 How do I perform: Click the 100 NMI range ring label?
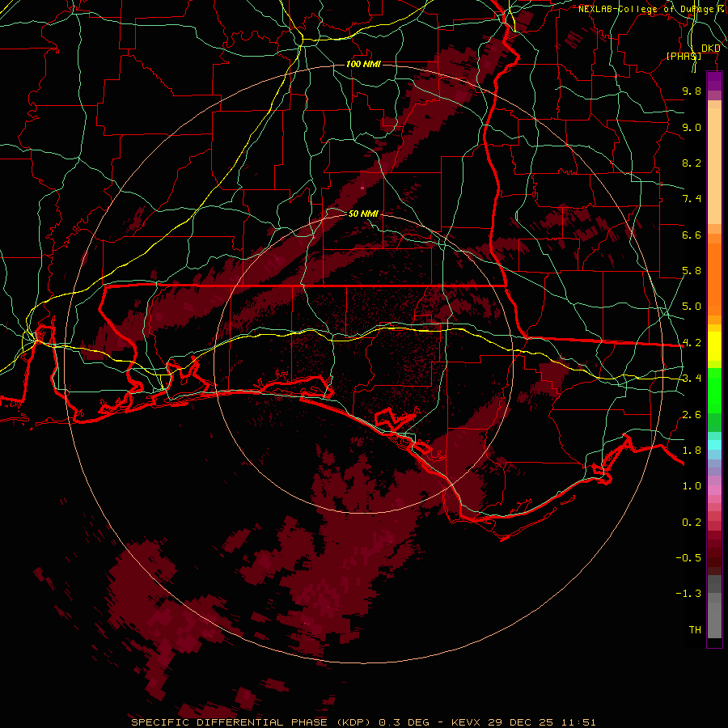pyautogui.click(x=363, y=64)
